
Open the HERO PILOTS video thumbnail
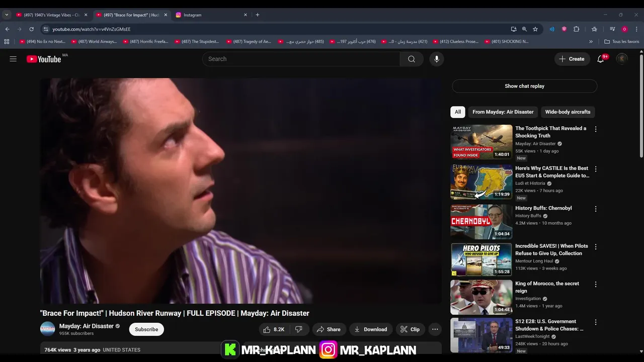481,259
